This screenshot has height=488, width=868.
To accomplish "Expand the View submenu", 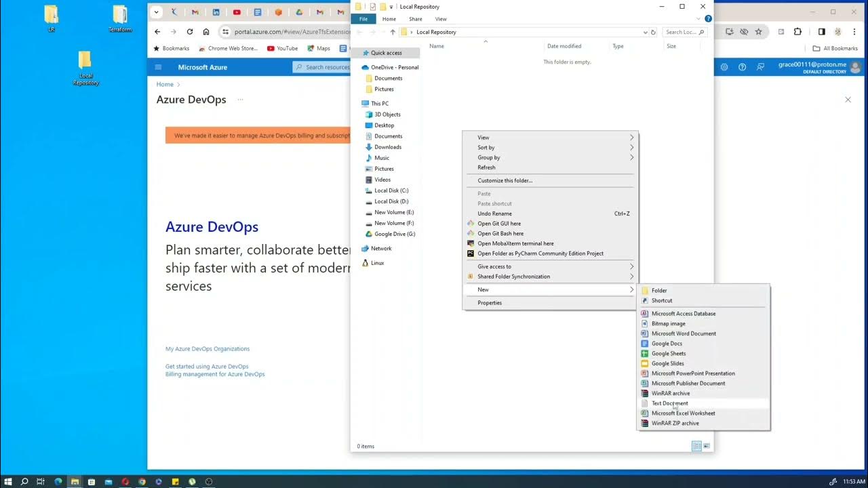I will [x=550, y=138].
